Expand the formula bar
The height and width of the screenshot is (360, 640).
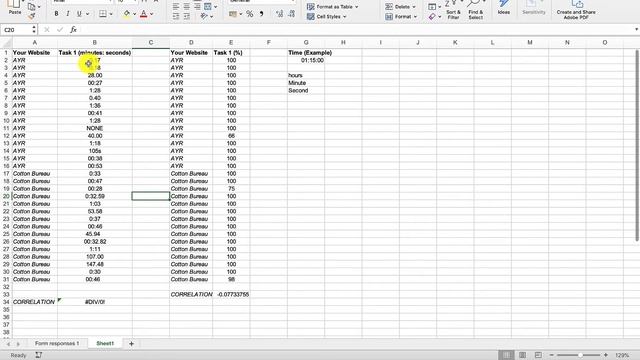(636, 29)
